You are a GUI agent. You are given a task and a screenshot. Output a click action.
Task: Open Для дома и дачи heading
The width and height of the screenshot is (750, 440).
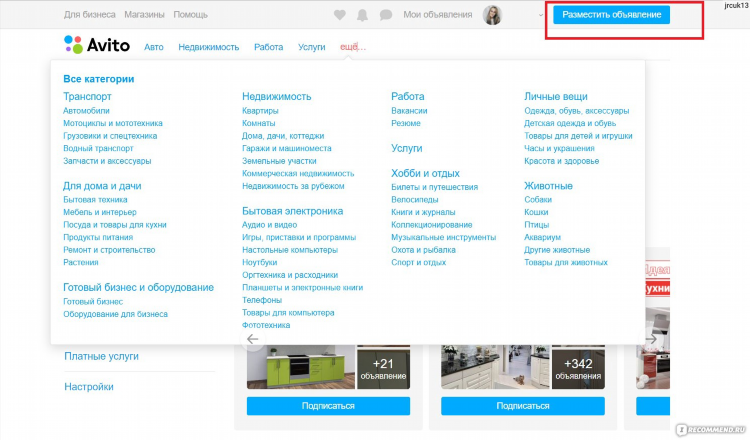(x=102, y=186)
